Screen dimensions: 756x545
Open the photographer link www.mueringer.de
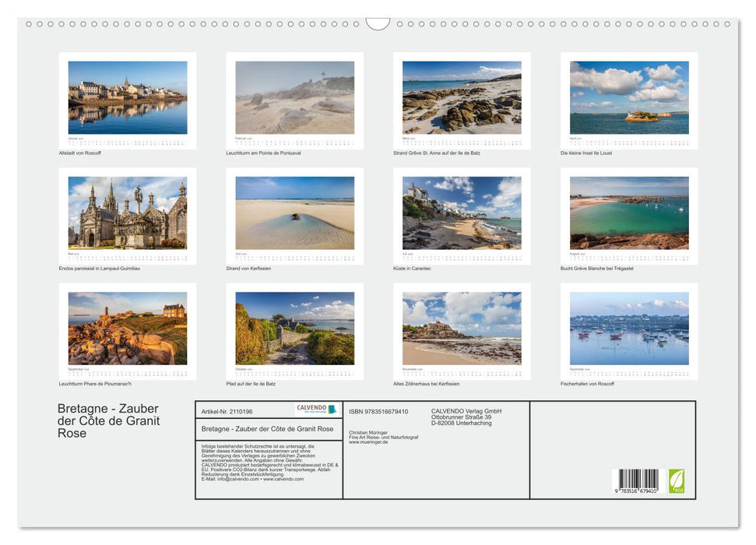[367, 441]
